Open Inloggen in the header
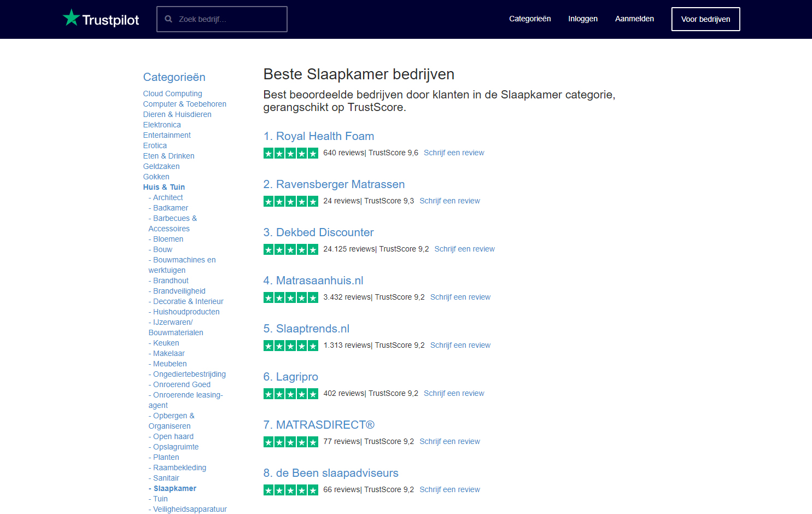This screenshot has height=514, width=812. 583,19
